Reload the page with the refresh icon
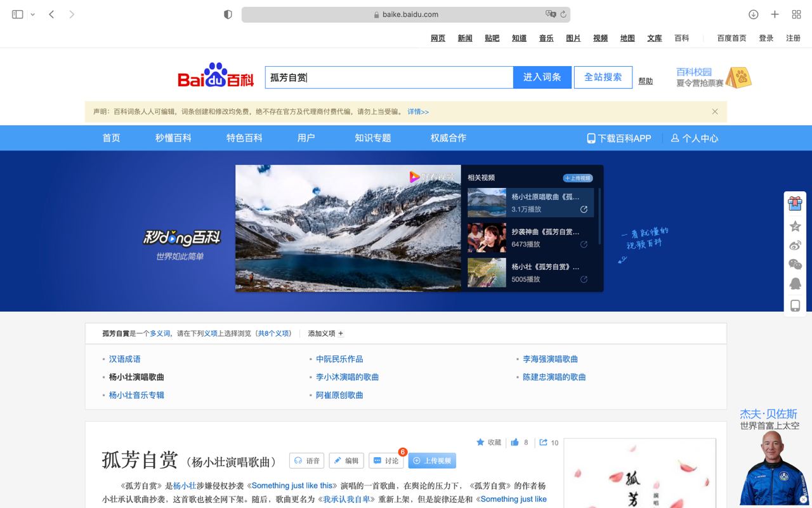 563,14
